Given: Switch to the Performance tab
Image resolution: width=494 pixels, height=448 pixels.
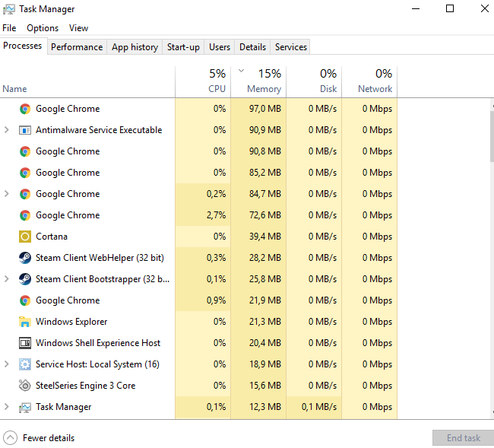Looking at the screenshot, I should [x=77, y=47].
